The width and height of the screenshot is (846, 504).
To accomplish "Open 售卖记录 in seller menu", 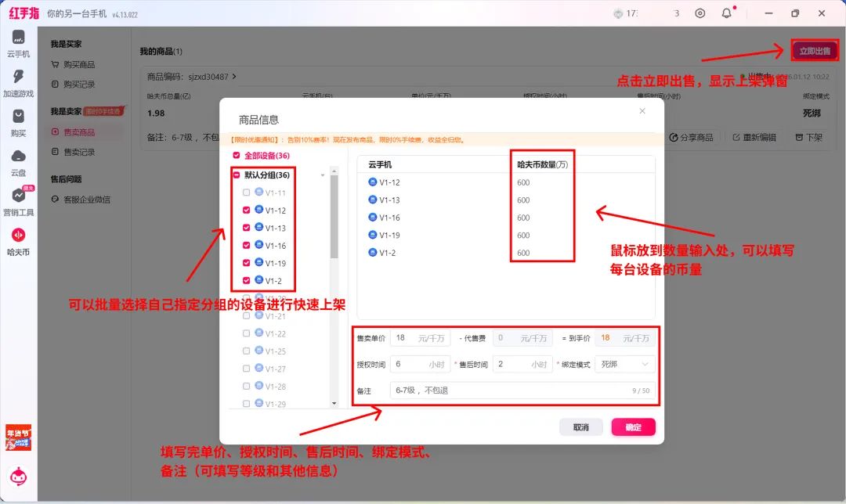I will (74, 152).
